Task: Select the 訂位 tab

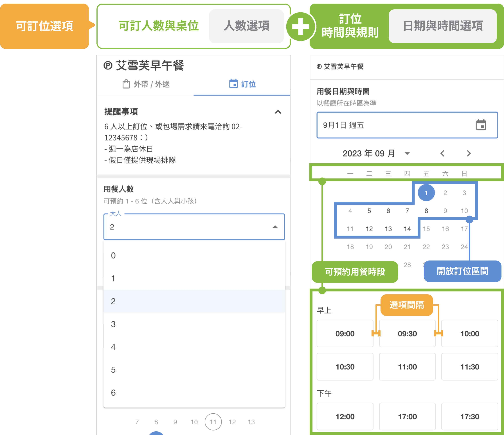Action: (248, 84)
